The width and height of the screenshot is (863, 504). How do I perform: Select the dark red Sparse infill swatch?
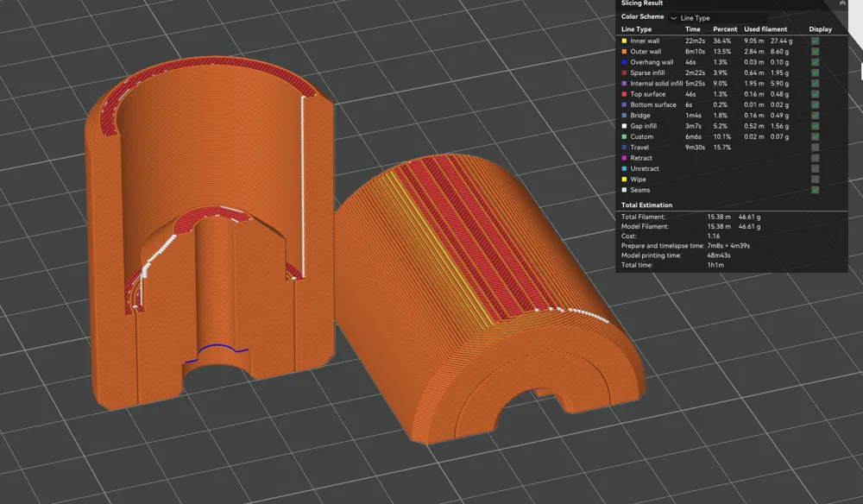(624, 72)
